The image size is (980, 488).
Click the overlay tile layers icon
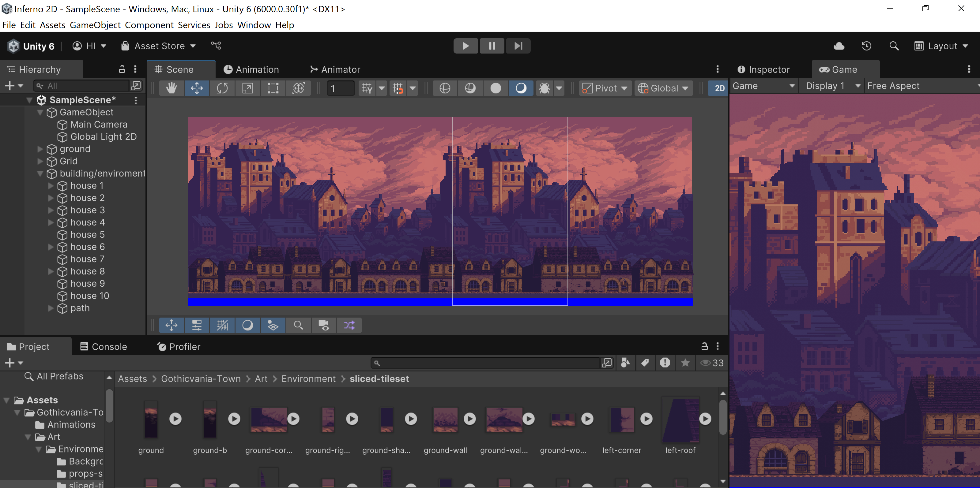tap(273, 325)
